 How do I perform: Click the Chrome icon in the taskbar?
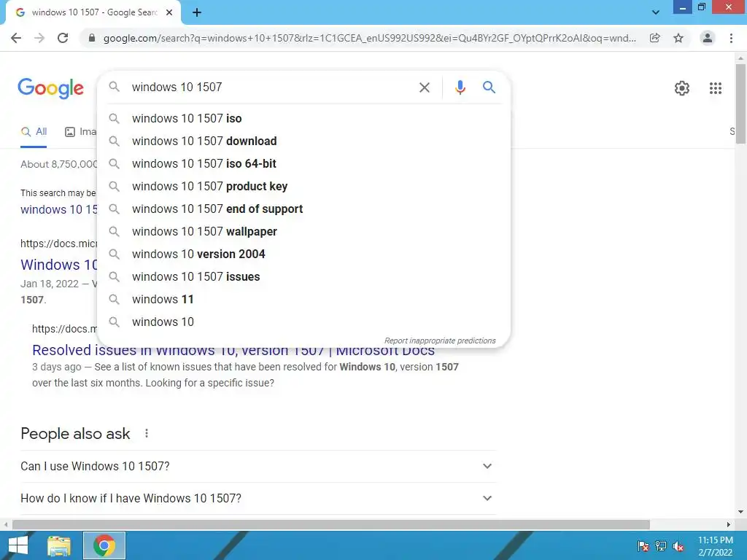pyautogui.click(x=104, y=545)
